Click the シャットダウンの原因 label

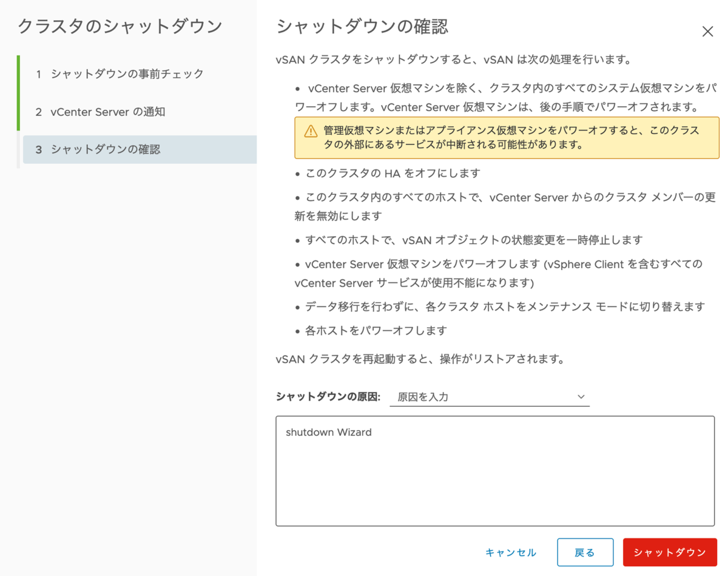coord(328,397)
